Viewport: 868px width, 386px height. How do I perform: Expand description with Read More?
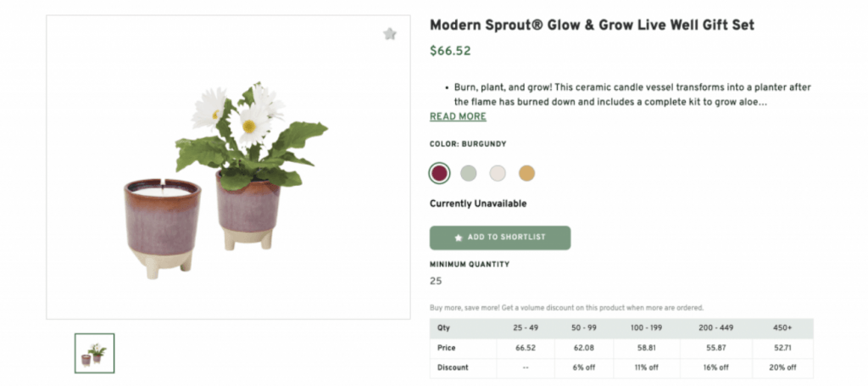coord(458,117)
